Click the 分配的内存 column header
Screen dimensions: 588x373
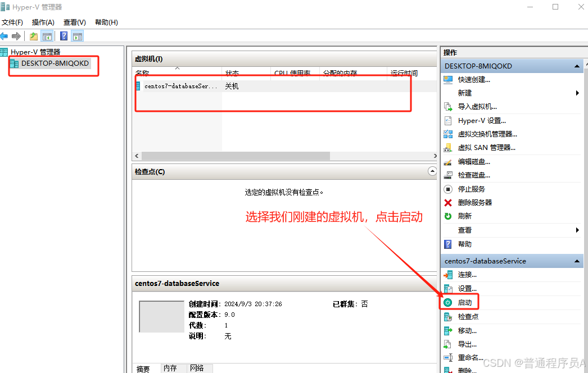(353, 72)
